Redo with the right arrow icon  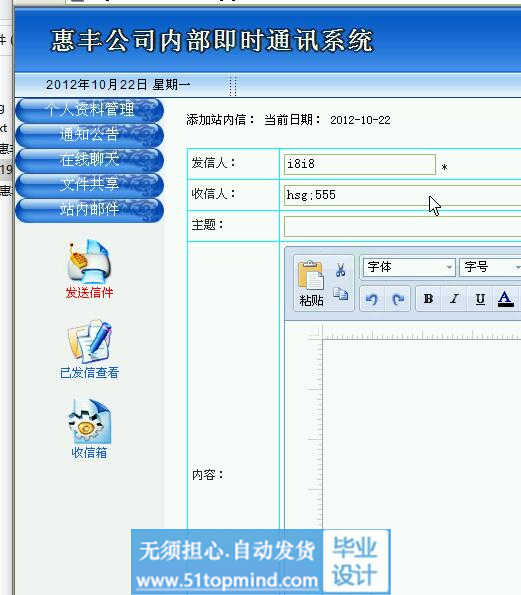398,299
